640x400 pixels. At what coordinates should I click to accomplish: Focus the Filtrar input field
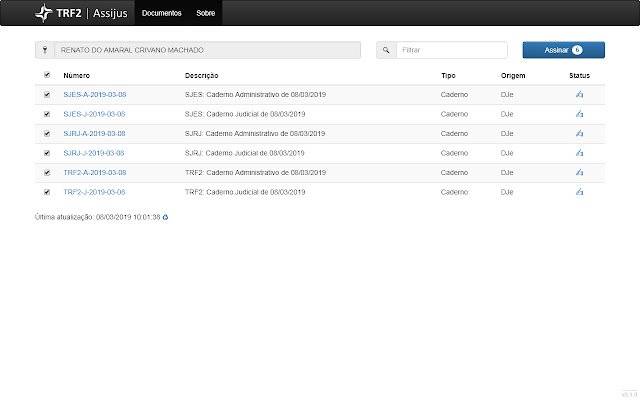coord(451,50)
